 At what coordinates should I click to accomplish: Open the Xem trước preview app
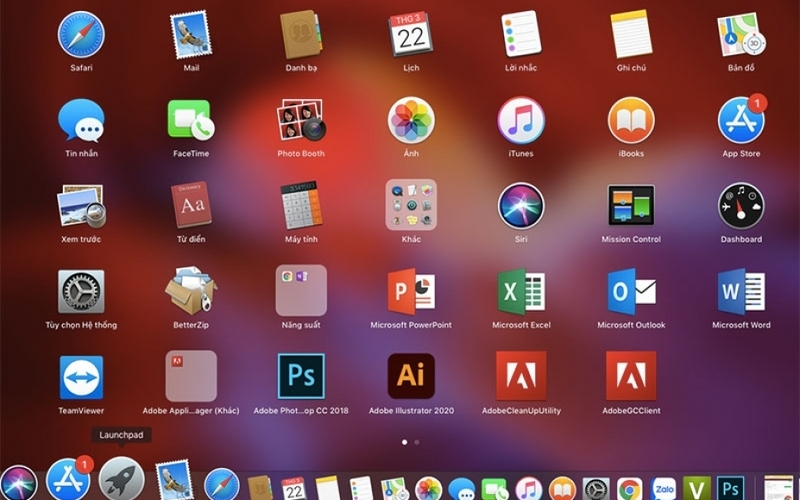tap(81, 206)
